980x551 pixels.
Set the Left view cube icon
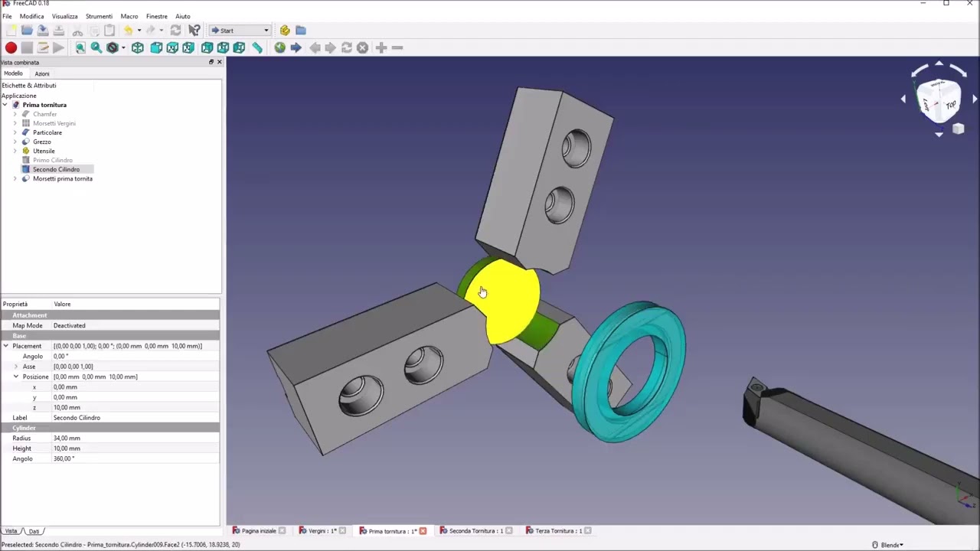point(239,47)
